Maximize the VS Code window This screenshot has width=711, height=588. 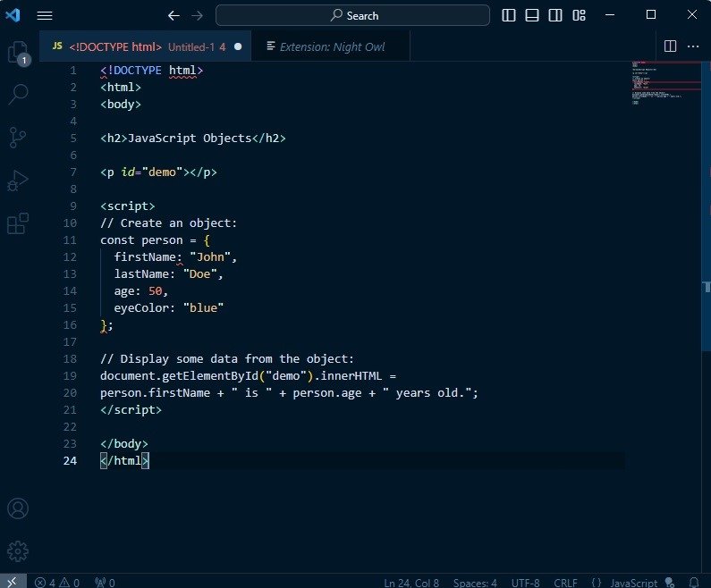(651, 15)
